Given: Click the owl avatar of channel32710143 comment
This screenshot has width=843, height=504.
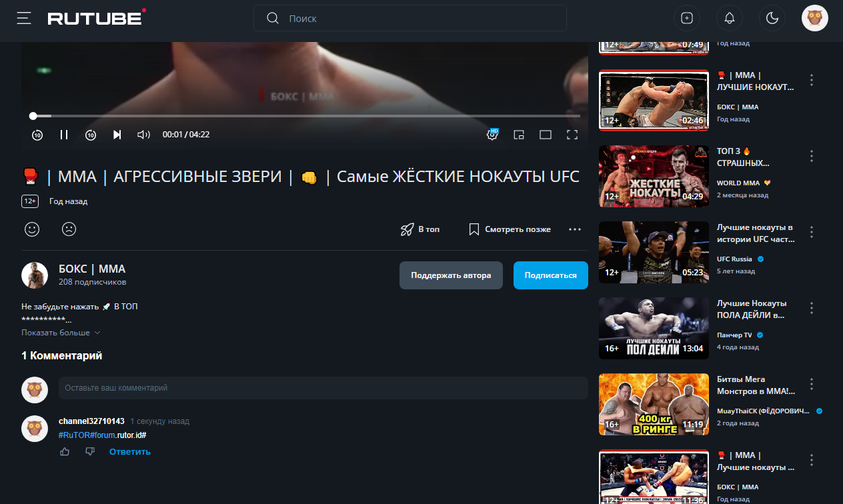Looking at the screenshot, I should pyautogui.click(x=35, y=429).
